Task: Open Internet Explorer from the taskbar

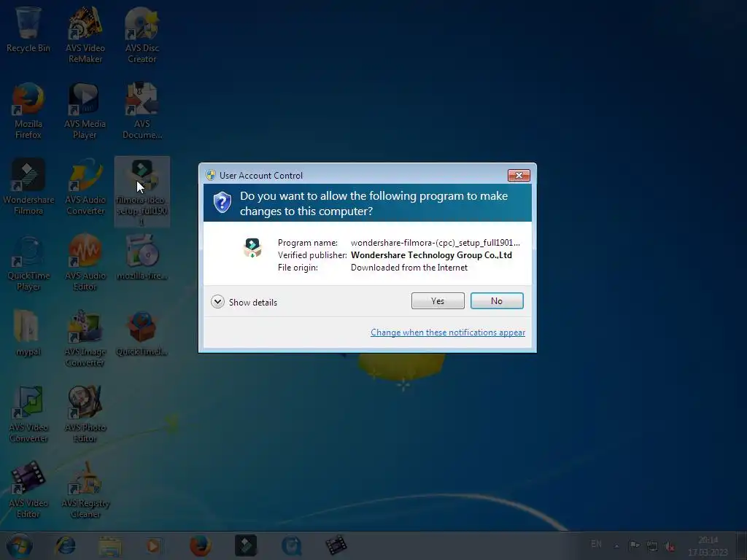Action: point(65,545)
